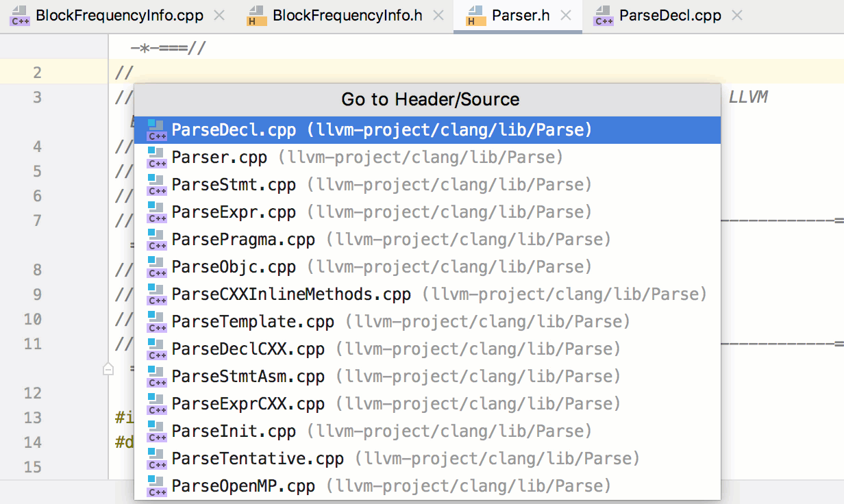This screenshot has width=844, height=504.
Task: Collapse the comment block using gutter fold marker
Action: [108, 369]
